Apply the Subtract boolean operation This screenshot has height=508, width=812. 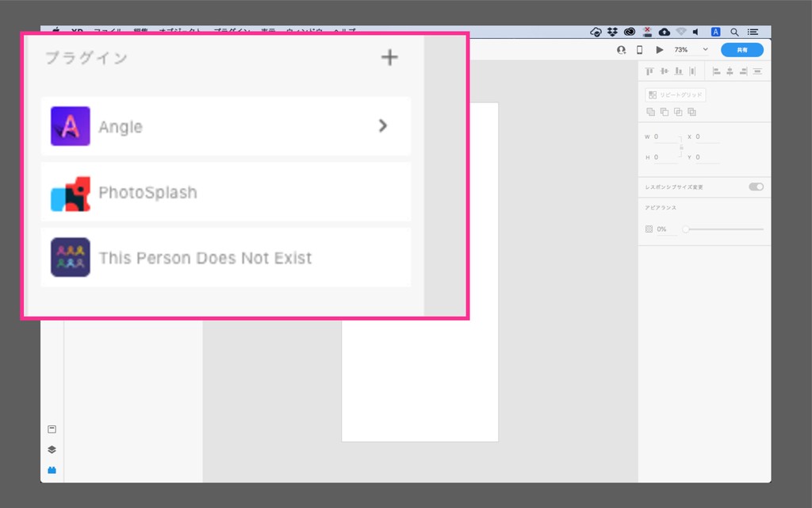(665, 112)
